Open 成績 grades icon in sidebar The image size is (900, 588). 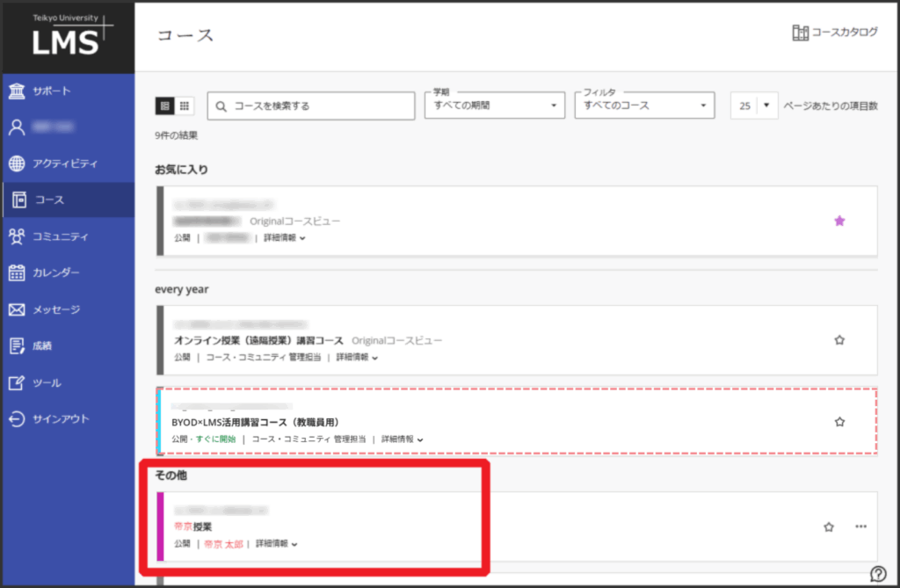[x=17, y=346]
